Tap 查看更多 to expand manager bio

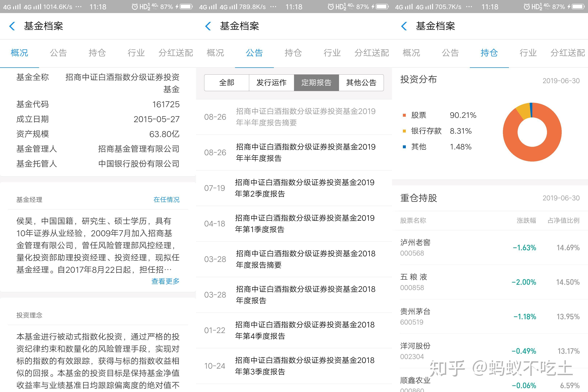[166, 281]
